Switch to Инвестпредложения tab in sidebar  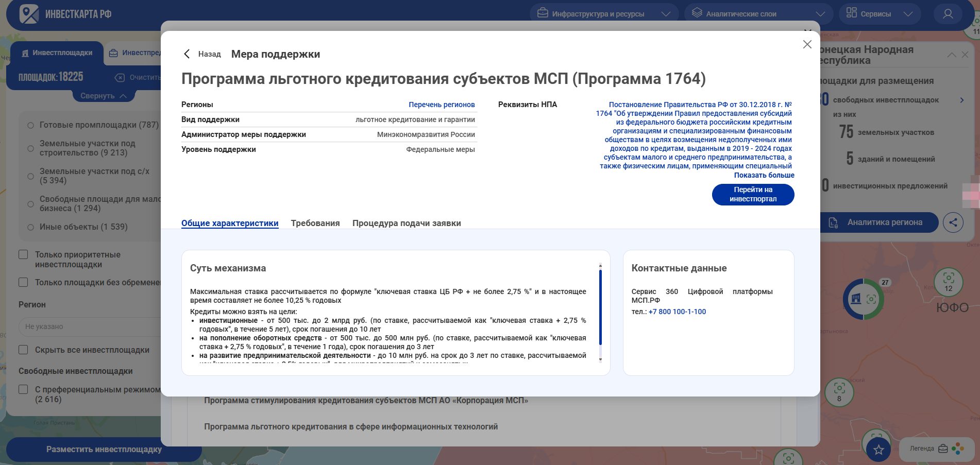point(136,53)
